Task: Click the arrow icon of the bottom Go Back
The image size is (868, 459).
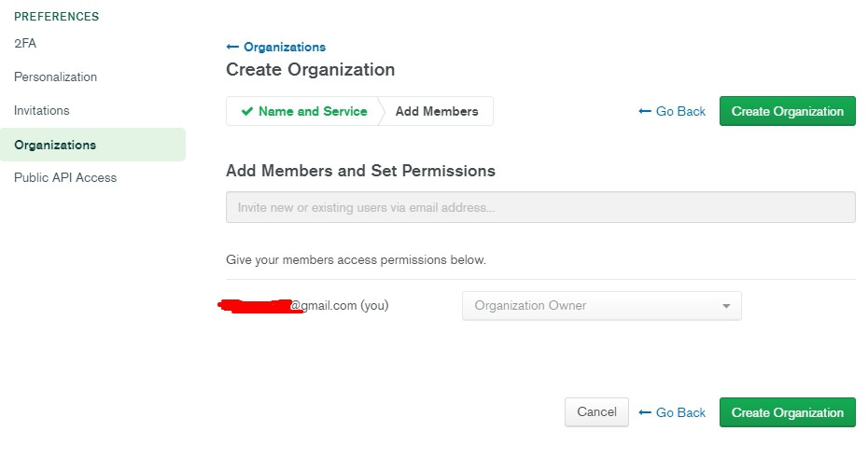Action: pyautogui.click(x=644, y=412)
